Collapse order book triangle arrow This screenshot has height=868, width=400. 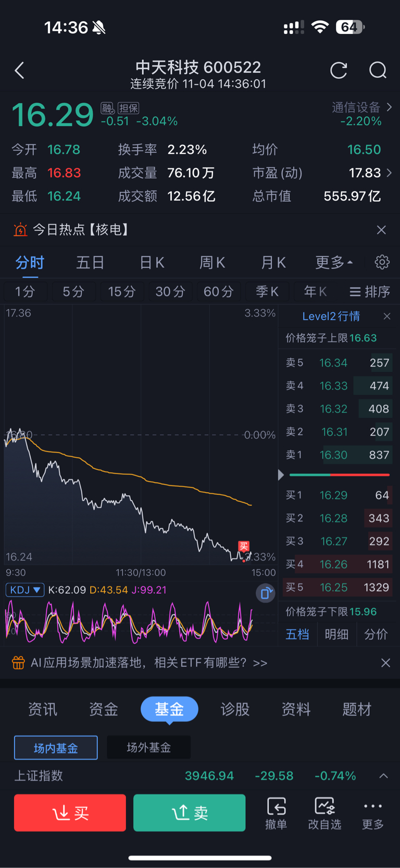[281, 475]
